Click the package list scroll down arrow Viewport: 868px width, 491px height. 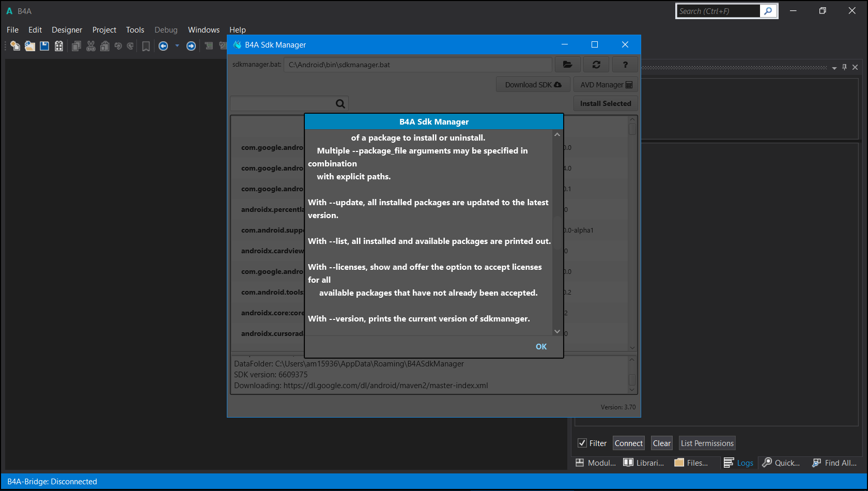pyautogui.click(x=632, y=348)
